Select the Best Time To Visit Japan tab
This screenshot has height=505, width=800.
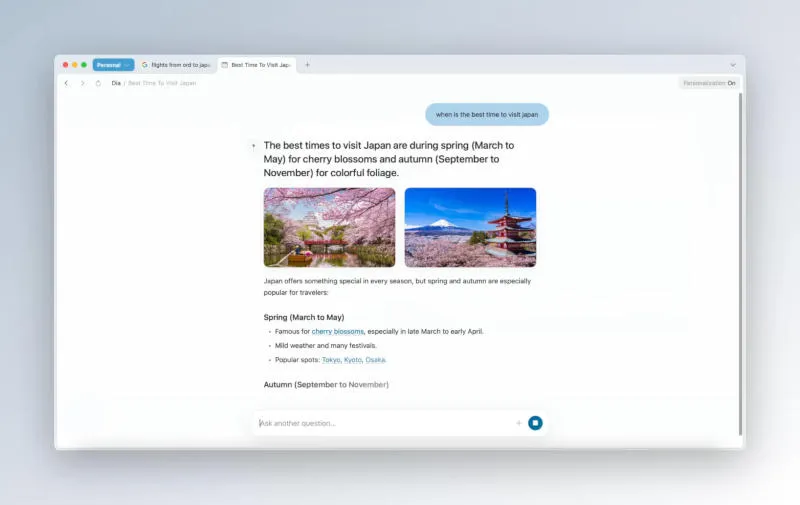(x=257, y=65)
